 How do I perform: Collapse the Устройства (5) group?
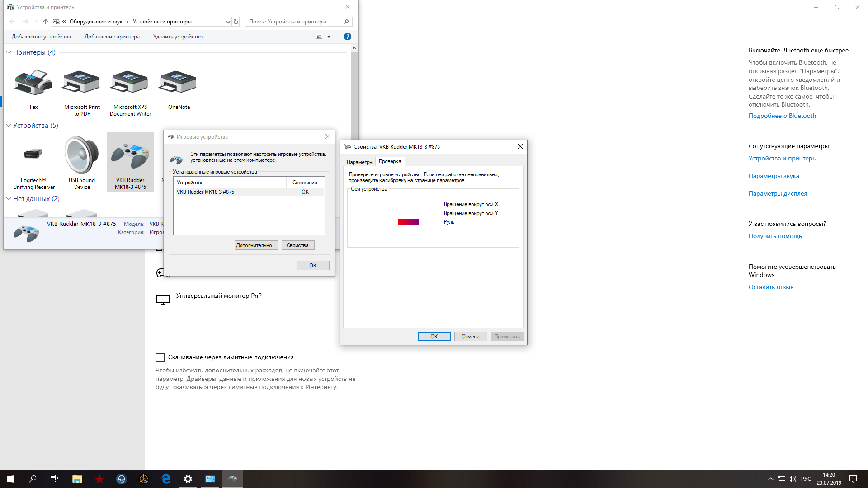pyautogui.click(x=9, y=126)
